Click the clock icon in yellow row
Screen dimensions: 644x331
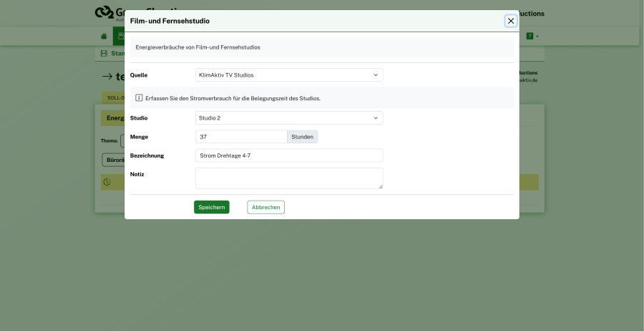click(107, 182)
